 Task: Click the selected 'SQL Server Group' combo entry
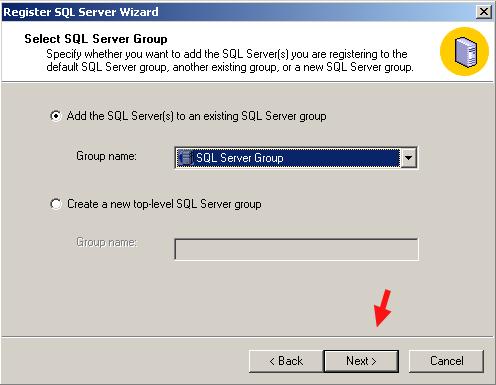pyautogui.click(x=288, y=158)
